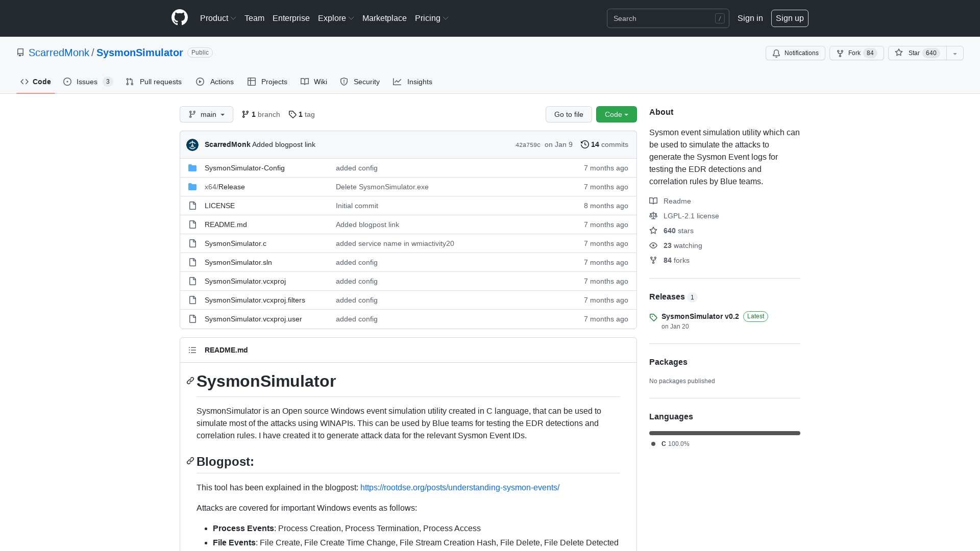This screenshot has height=551, width=980.
Task: Click the README.md file icon in file list
Action: [x=192, y=224]
